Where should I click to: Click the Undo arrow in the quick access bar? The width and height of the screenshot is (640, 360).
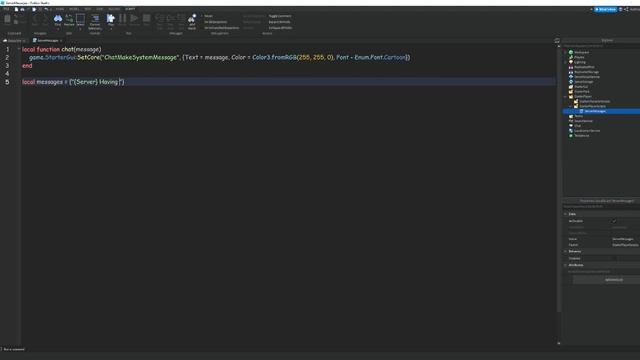coord(46,9)
